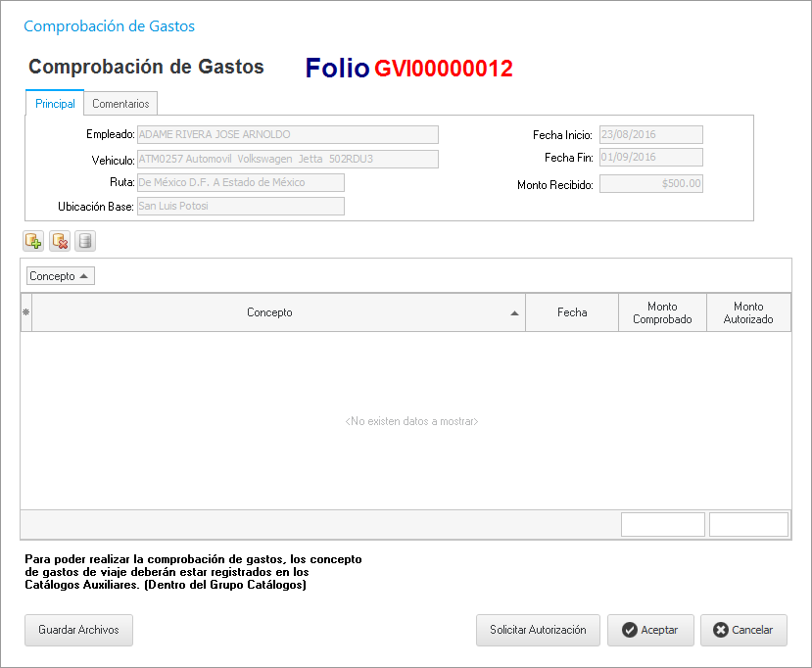Click the Monto Autorizado column header
Image resolution: width=812 pixels, height=668 pixels.
(x=748, y=312)
